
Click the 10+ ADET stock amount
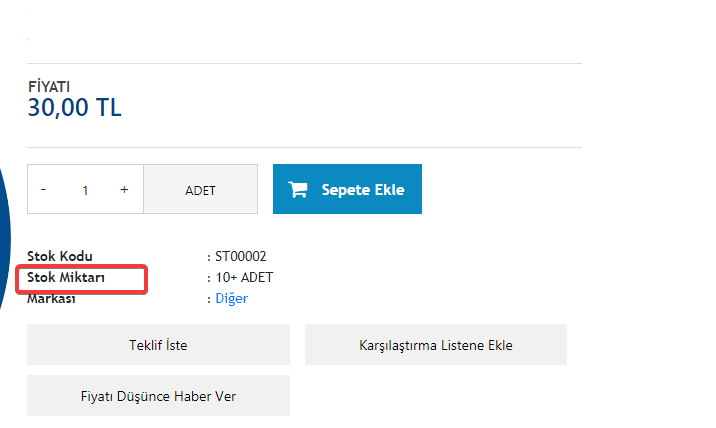point(244,277)
